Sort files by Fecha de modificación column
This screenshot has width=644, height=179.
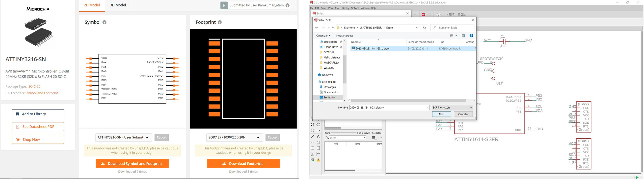pyautogui.click(x=421, y=42)
